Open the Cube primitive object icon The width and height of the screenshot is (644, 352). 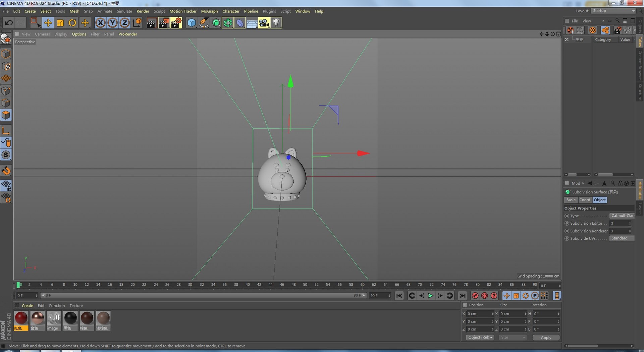pyautogui.click(x=192, y=23)
